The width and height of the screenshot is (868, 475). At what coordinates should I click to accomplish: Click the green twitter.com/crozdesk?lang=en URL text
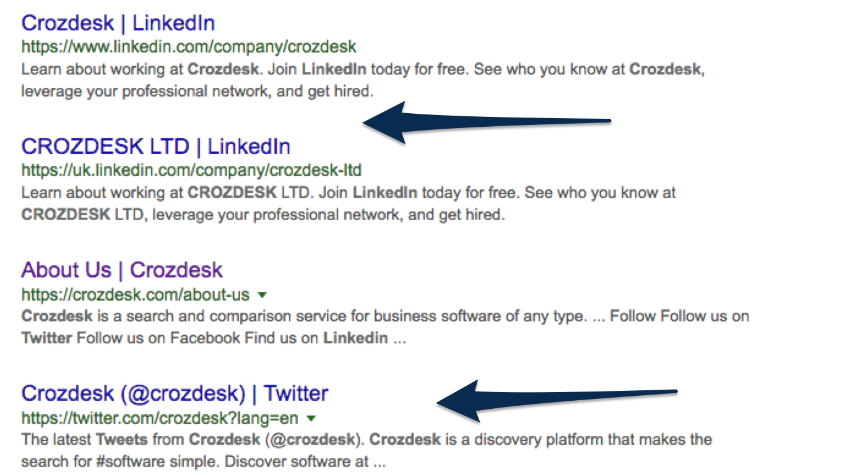pos(160,419)
